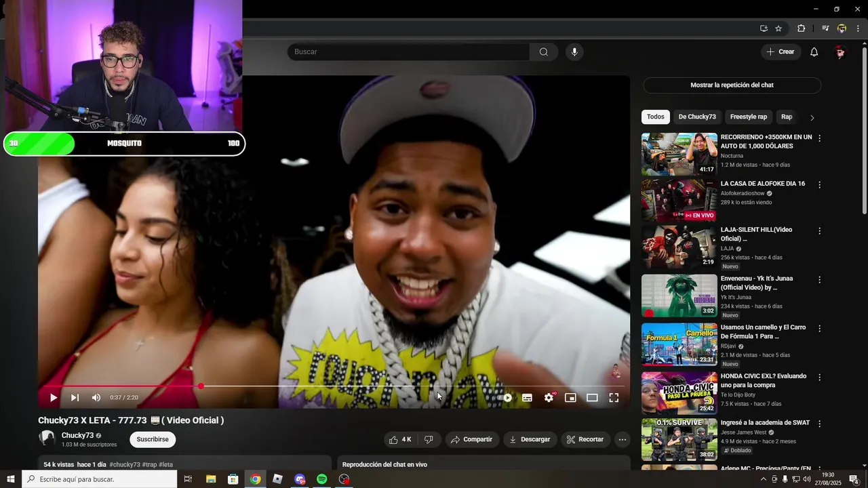This screenshot has width=868, height=488.
Task: Skip to the next video
Action: point(75,398)
